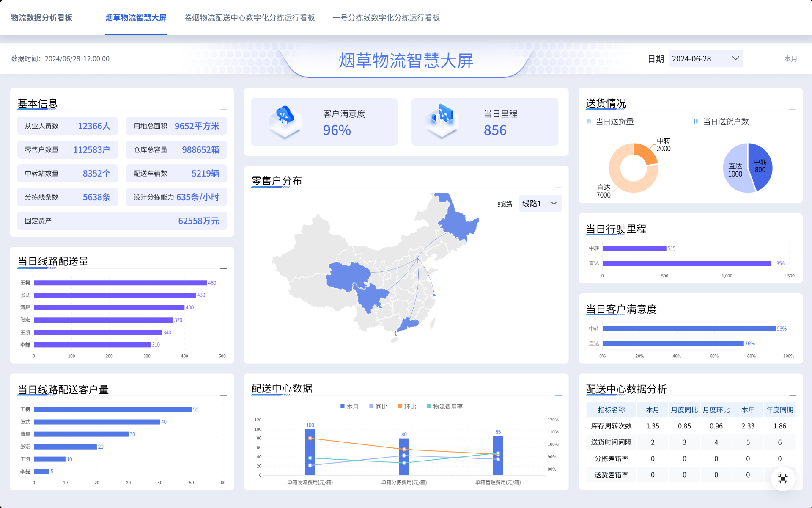
Task: Collapse the 送货情况 panel with its dash
Action: (x=792, y=110)
